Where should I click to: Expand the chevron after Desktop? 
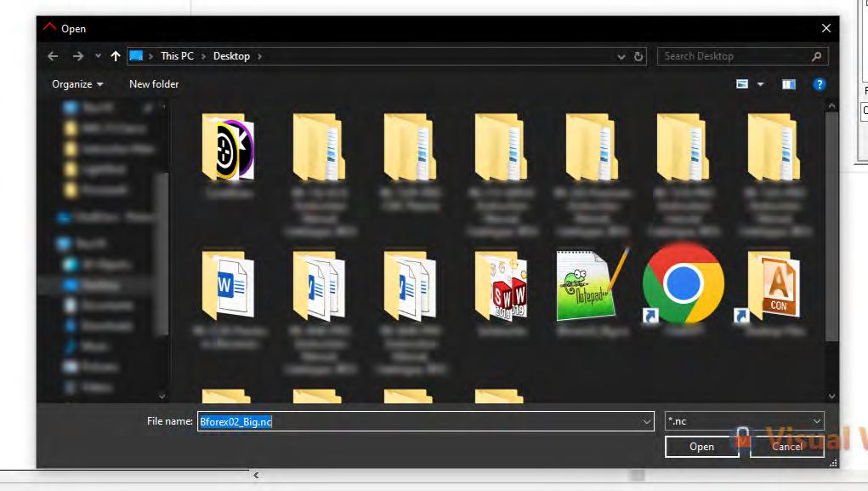(259, 56)
